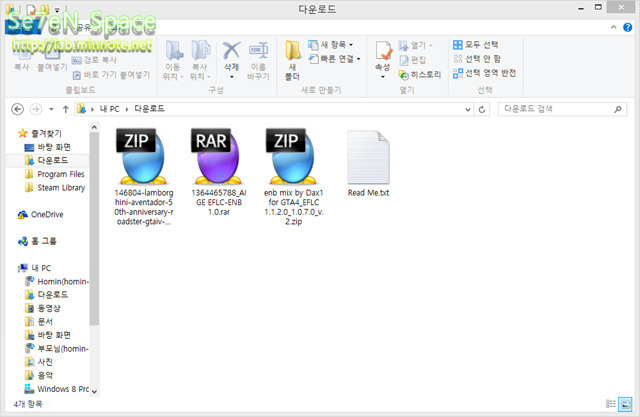Image resolution: width=640 pixels, height=417 pixels.
Task: Open 부모님(homin- network location
Action: coord(57,348)
